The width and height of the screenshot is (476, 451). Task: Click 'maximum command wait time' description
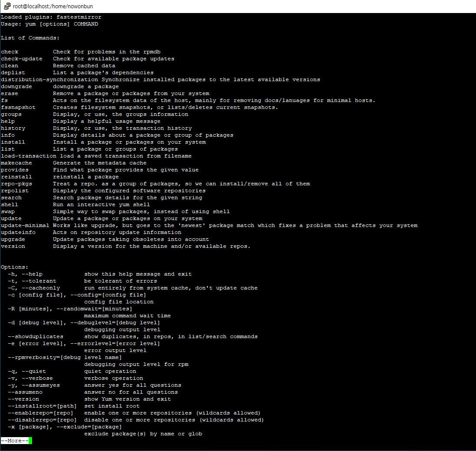[128, 316]
